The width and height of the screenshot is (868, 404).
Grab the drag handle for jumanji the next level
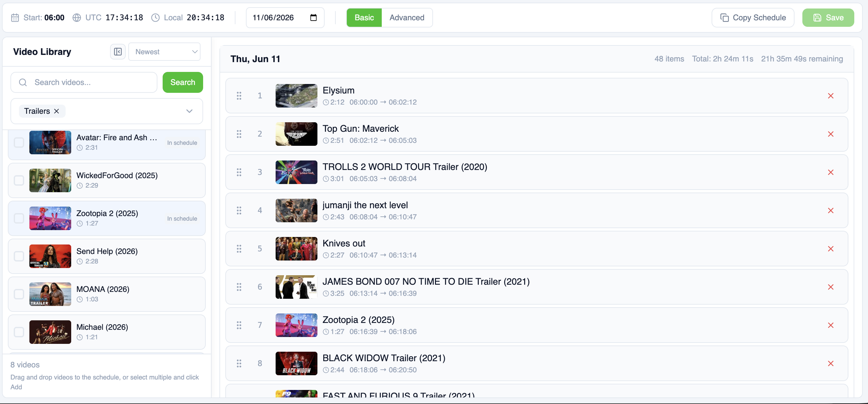(x=239, y=210)
